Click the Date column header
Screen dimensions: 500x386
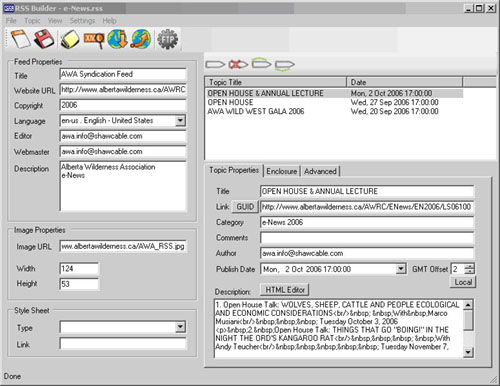pyautogui.click(x=405, y=82)
